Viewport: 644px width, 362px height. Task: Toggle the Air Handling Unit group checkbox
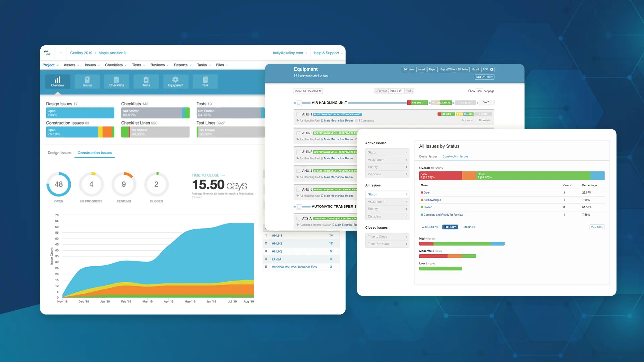(299, 103)
